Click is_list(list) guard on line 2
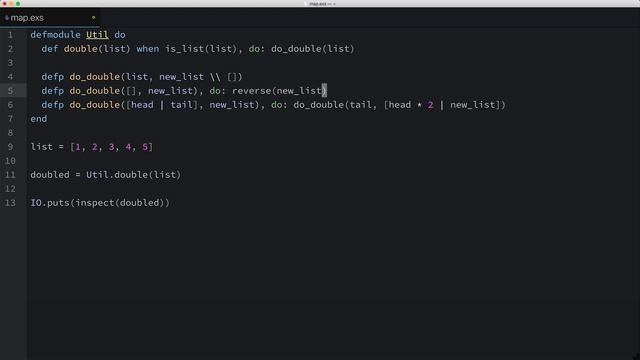The width and height of the screenshot is (640, 360). click(x=200, y=49)
